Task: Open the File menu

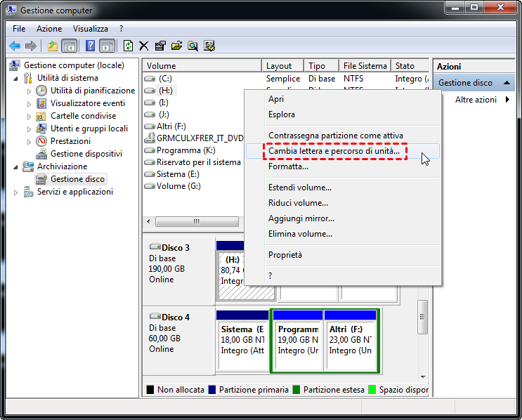Action: (19, 29)
